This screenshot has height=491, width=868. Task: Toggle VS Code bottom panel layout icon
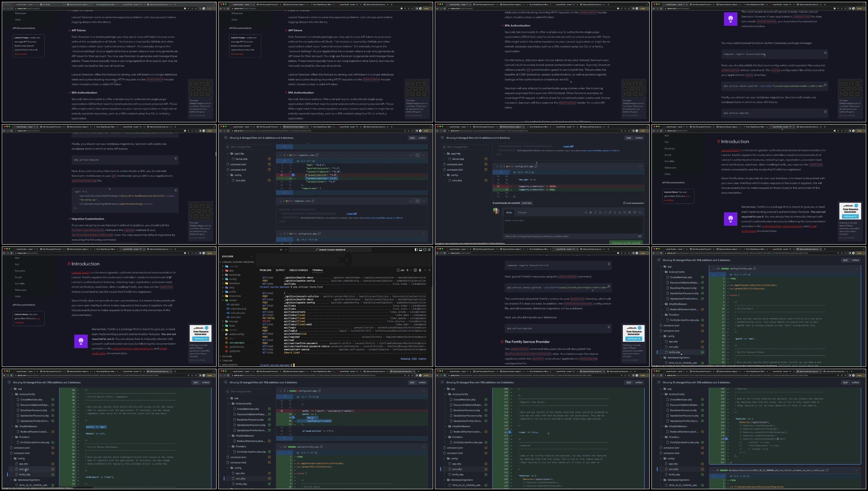click(x=421, y=250)
